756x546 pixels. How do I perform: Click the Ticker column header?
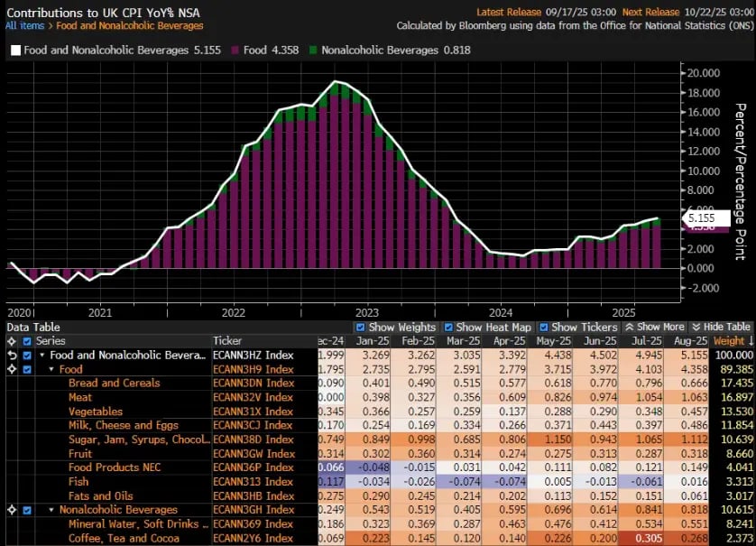(x=227, y=341)
